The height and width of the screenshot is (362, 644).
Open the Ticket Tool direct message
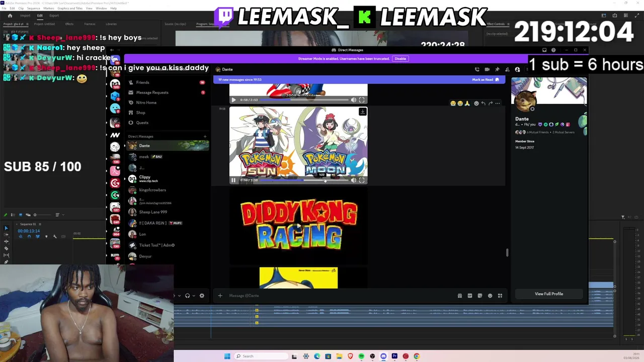click(x=168, y=245)
